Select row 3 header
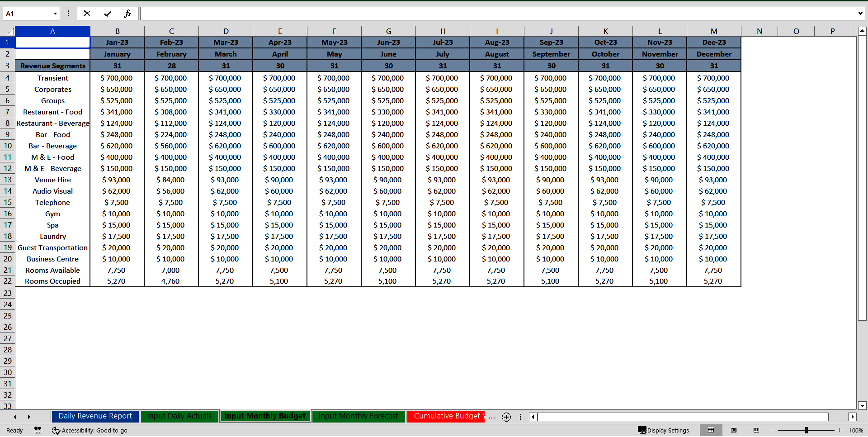 coord(8,66)
